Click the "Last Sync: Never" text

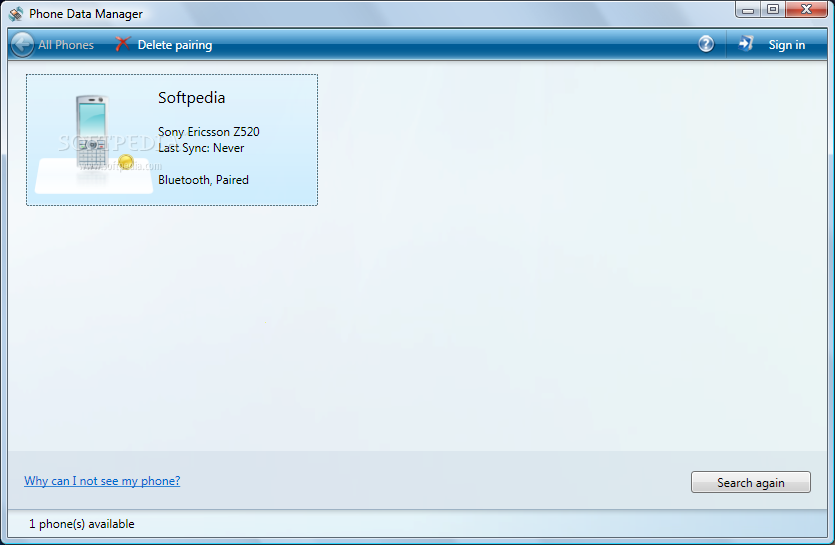(201, 148)
